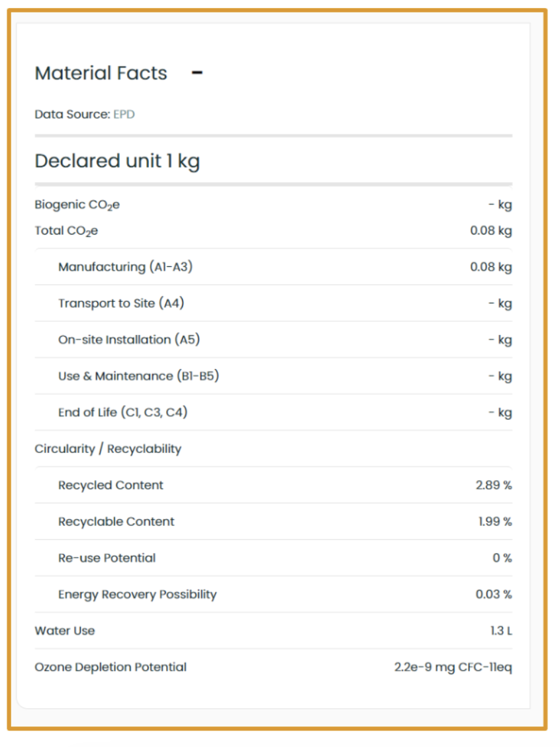Screen dimensions: 560x747
Task: Select the Recycled Content row
Action: point(111,485)
